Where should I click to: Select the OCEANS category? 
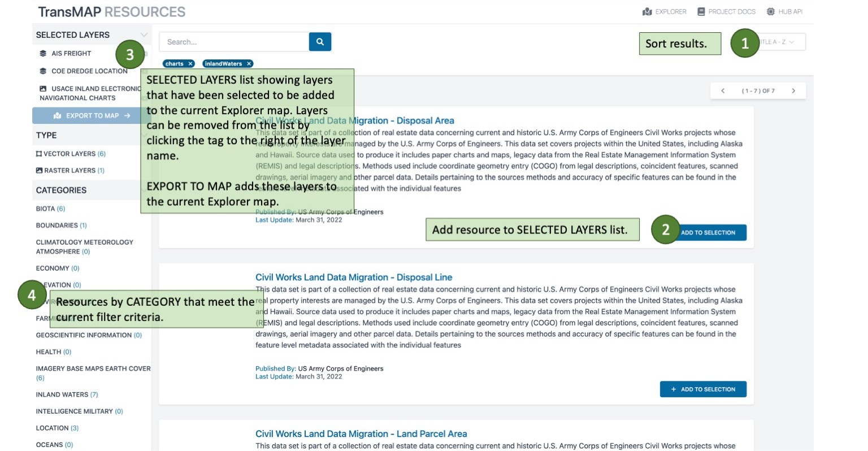point(54,445)
